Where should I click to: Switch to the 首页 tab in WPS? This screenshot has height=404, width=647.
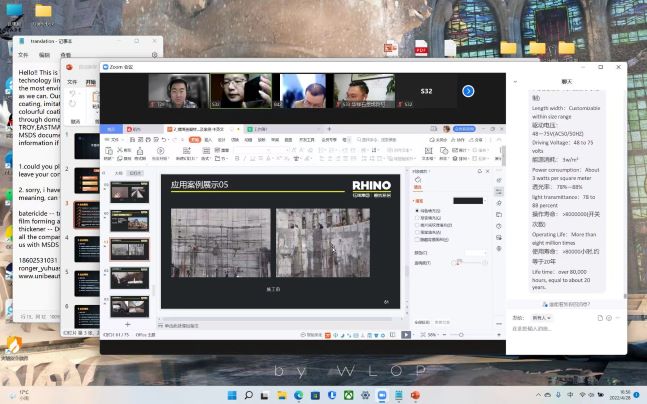point(112,129)
